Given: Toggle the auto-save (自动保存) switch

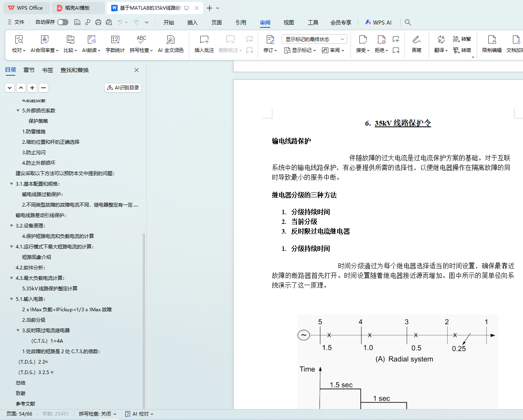Looking at the screenshot, I should point(62,22).
